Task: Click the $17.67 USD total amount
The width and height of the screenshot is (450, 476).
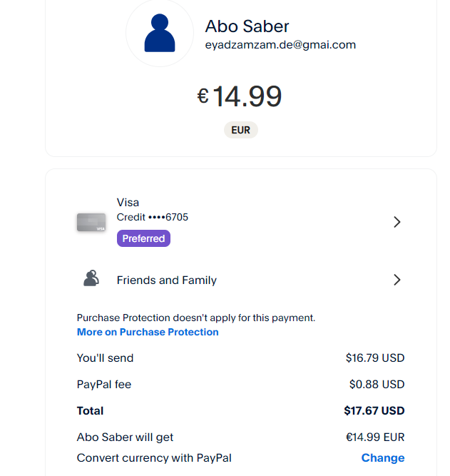Action: pyautogui.click(x=374, y=410)
